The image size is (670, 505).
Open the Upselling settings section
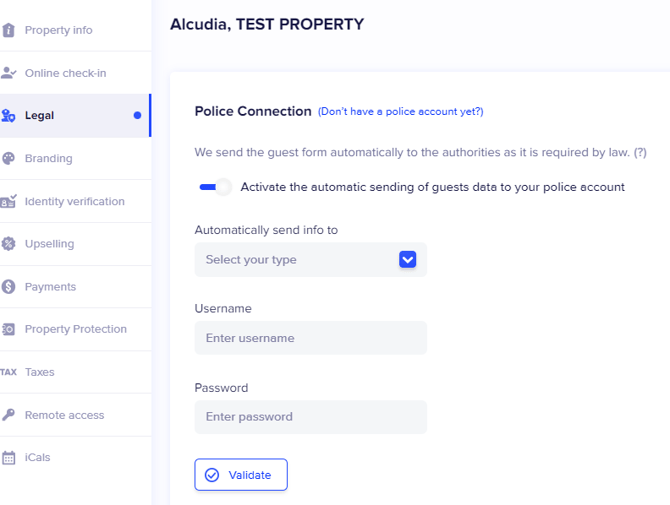pos(49,244)
